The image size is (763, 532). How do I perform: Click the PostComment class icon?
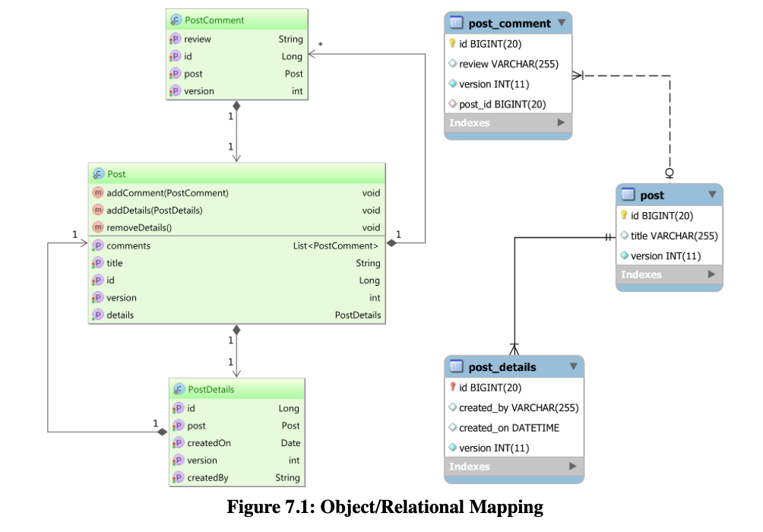[x=176, y=20]
